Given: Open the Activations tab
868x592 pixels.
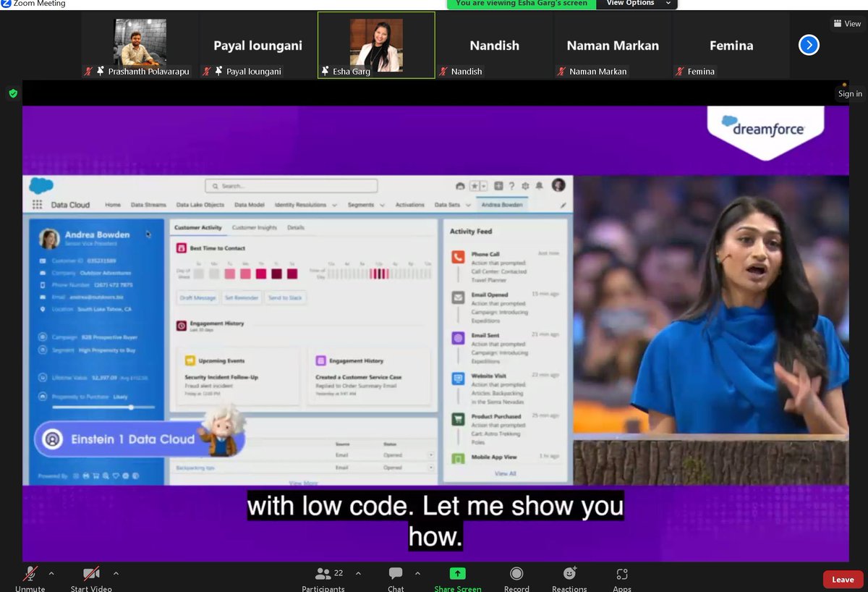Looking at the screenshot, I should pyautogui.click(x=410, y=205).
